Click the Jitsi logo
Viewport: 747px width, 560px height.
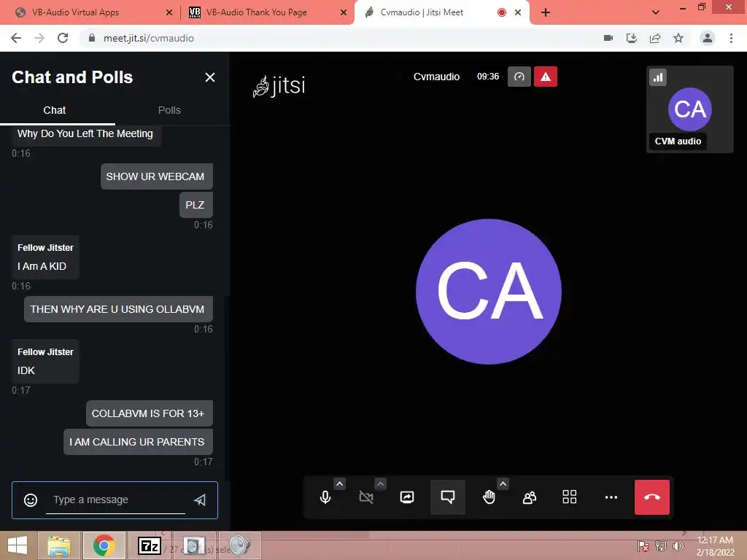click(x=279, y=86)
